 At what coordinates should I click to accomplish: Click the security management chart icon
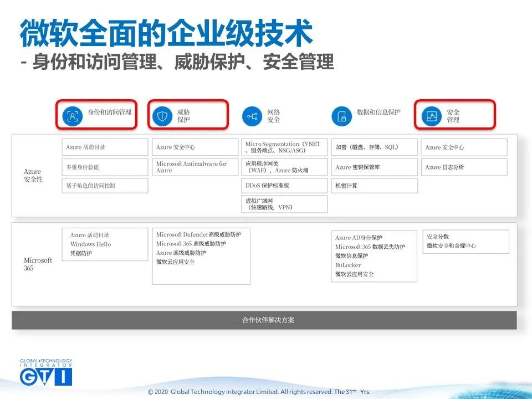click(432, 116)
